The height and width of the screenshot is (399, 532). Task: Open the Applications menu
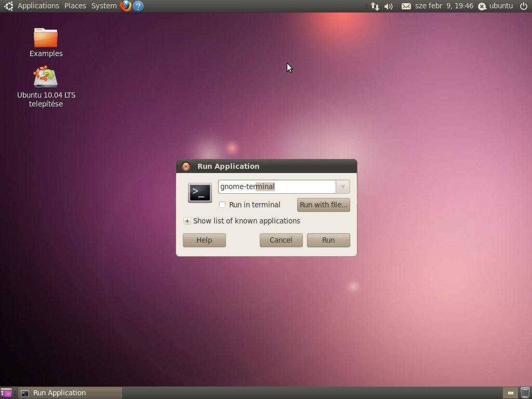[x=38, y=6]
